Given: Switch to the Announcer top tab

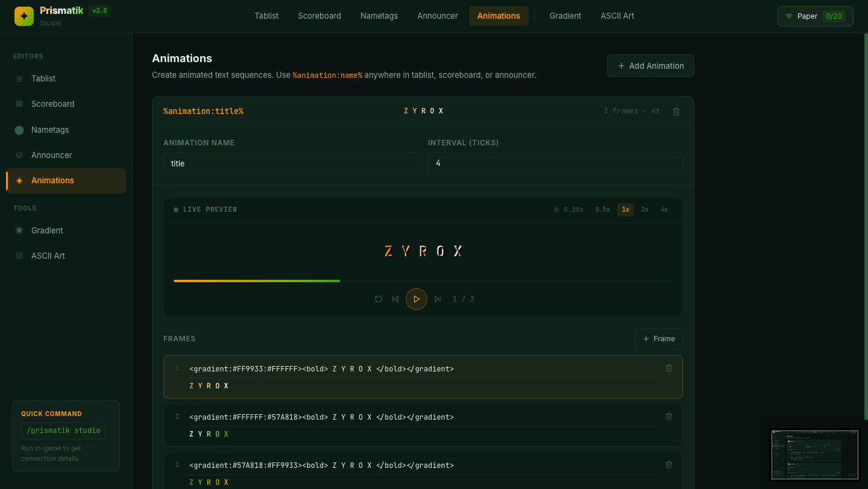Looking at the screenshot, I should (x=438, y=16).
